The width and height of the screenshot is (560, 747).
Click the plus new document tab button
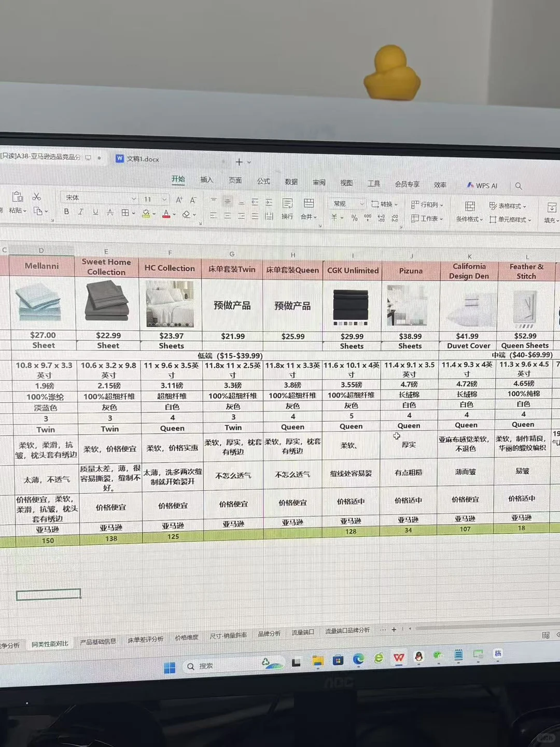[x=239, y=162]
